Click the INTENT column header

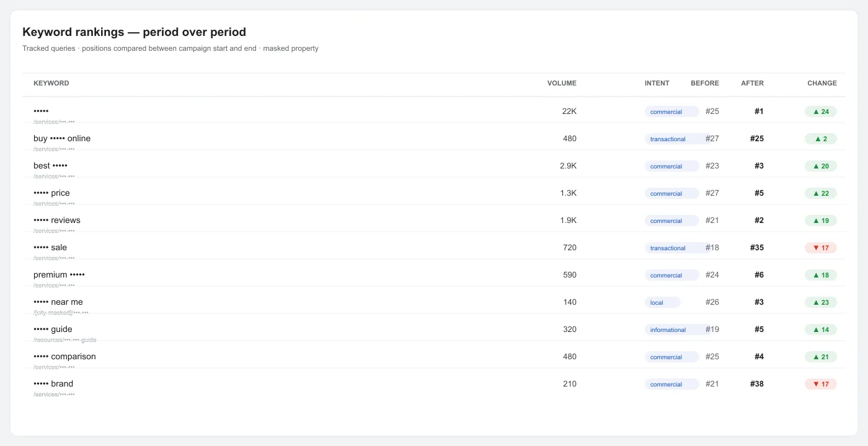click(x=657, y=83)
